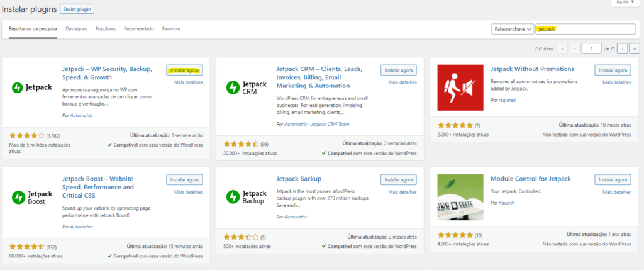Open the Jetpack CRM title link
Image resolution: width=644 pixels, height=270 pixels.
319,77
